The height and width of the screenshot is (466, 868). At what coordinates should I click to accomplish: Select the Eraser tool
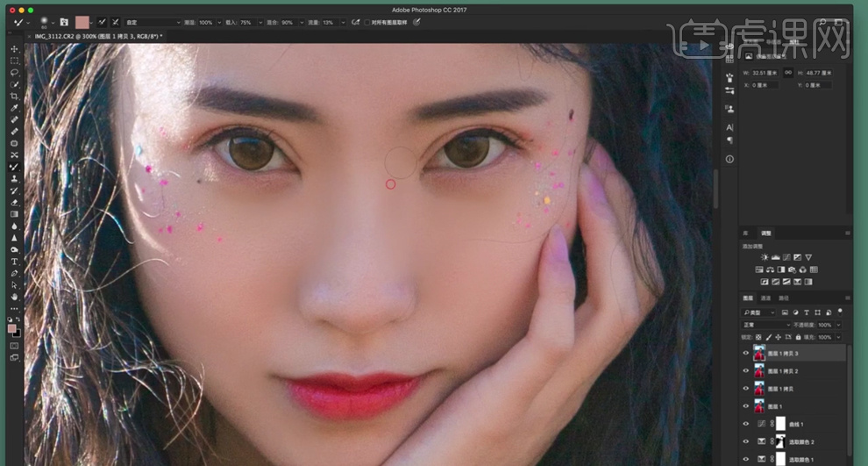pos(14,202)
